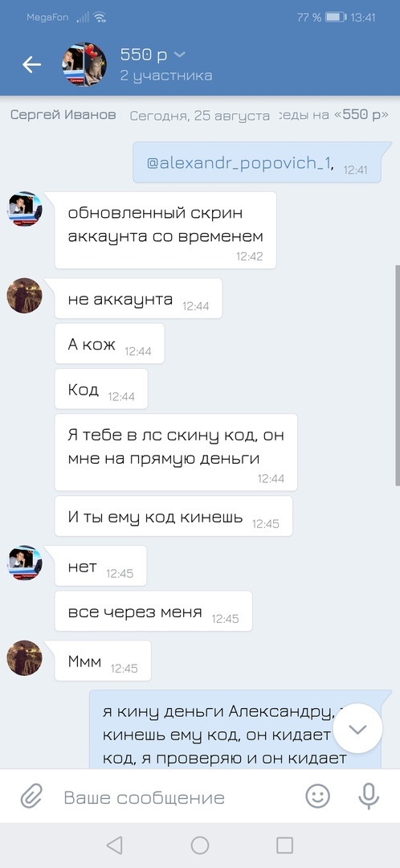Viewport: 400px width, 868px height.
Task: Focus the "Ваше сообщение" input field
Action: [x=177, y=798]
